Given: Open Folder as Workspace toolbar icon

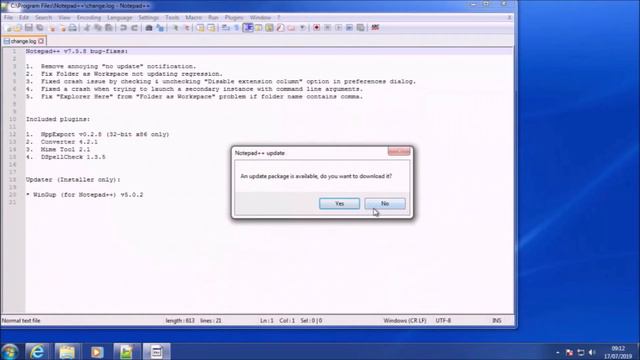Looking at the screenshot, I should pyautogui.click(x=291, y=28).
